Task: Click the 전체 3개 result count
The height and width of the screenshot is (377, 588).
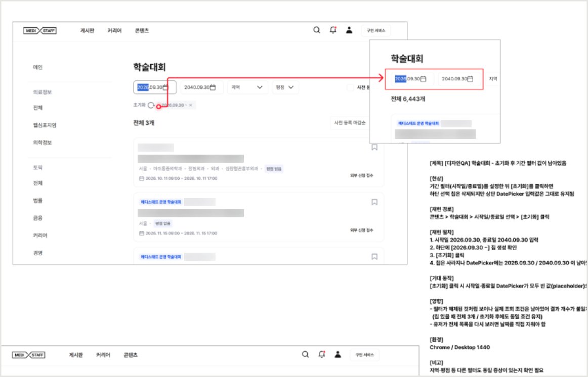Action: (x=144, y=123)
